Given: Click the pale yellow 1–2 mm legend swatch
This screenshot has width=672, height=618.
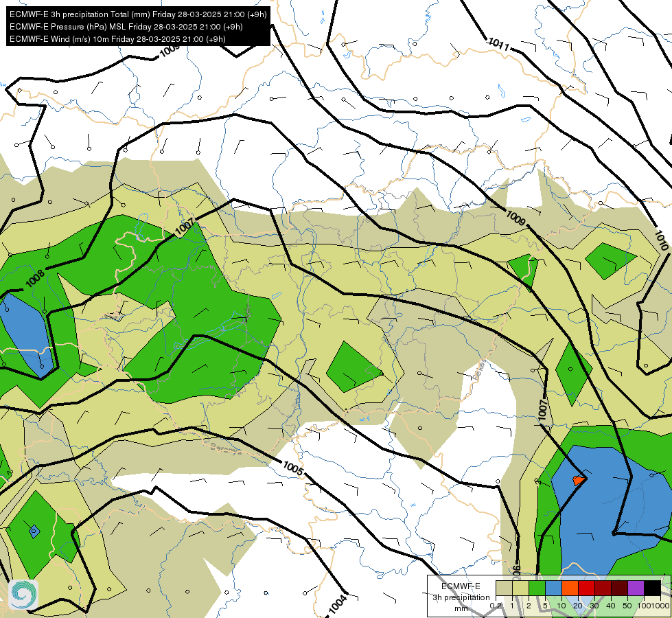Looking at the screenshot, I should tap(520, 588).
